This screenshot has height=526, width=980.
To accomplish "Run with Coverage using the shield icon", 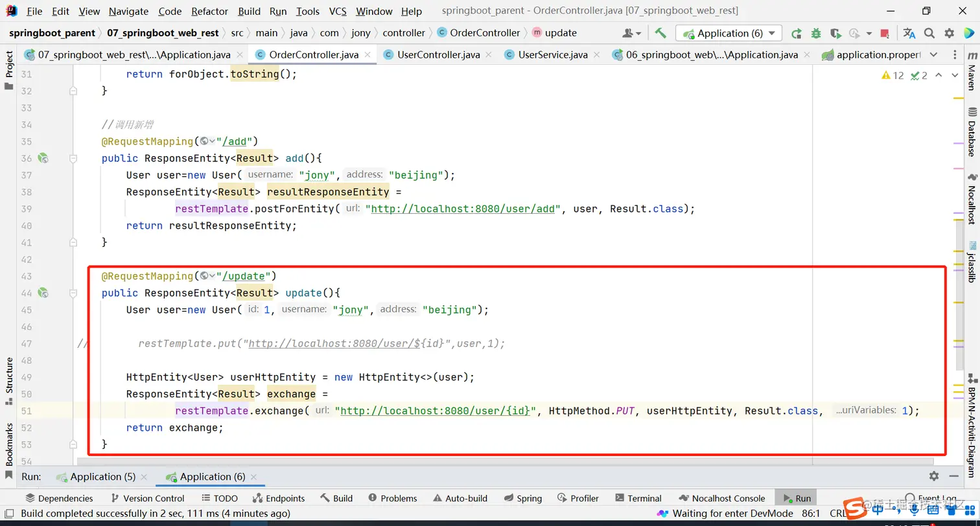I will tap(835, 33).
